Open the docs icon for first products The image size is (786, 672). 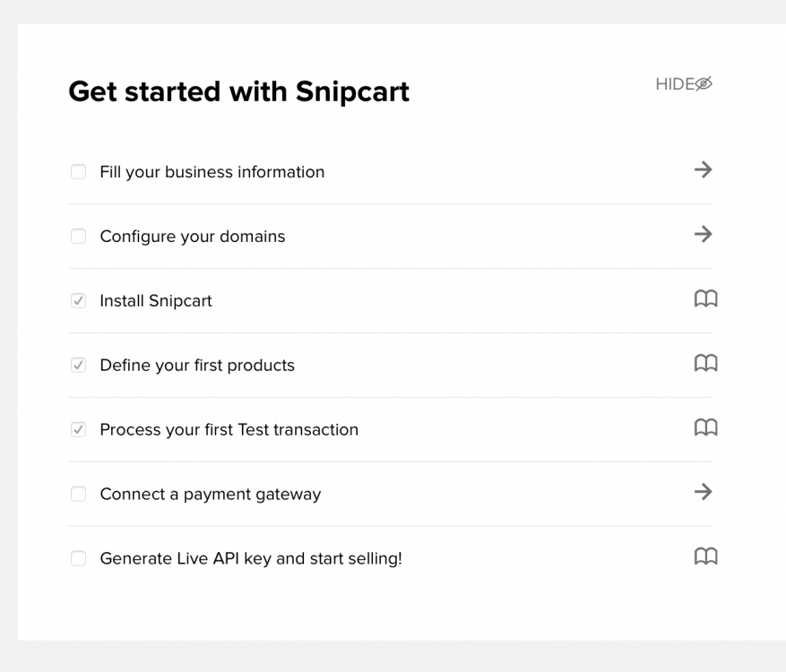[705, 363]
